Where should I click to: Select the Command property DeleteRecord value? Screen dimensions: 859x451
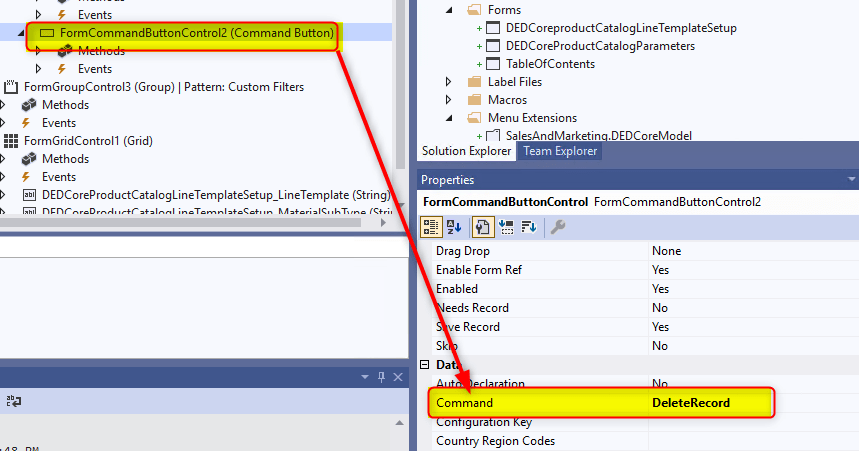[x=691, y=403]
